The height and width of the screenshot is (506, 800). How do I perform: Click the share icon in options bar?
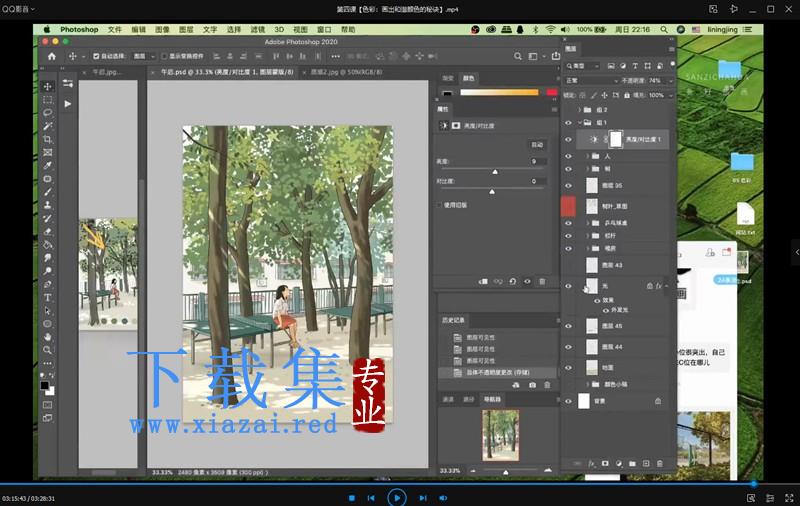pyautogui.click(x=556, y=56)
